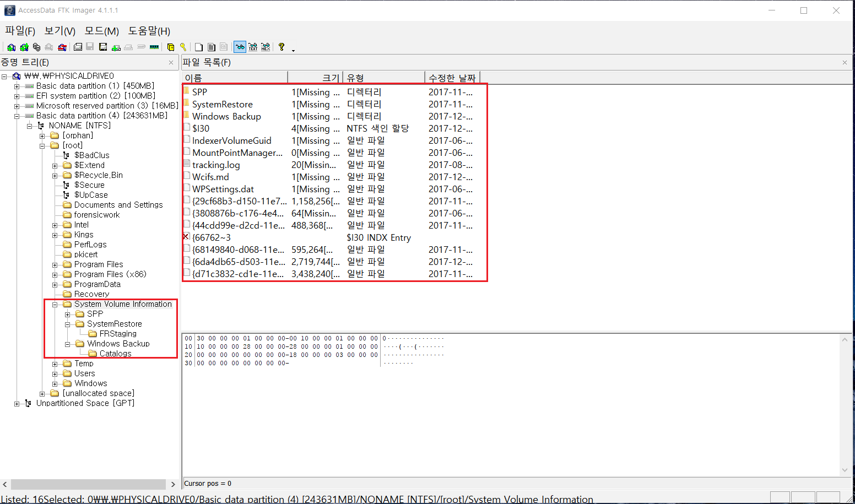Click the Export Files blank page icon
The image size is (855, 504).
199,47
